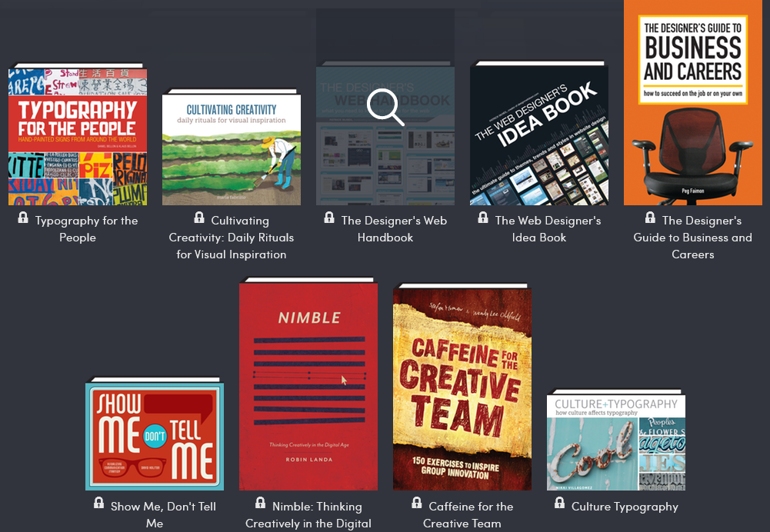The width and height of the screenshot is (770, 532).
Task: Click the lock icon beside Caffeine for the Creative Team
Action: tap(417, 503)
